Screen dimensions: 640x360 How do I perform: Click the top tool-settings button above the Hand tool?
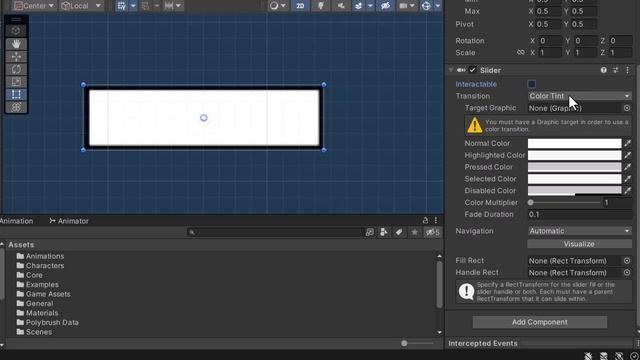pyautogui.click(x=16, y=31)
